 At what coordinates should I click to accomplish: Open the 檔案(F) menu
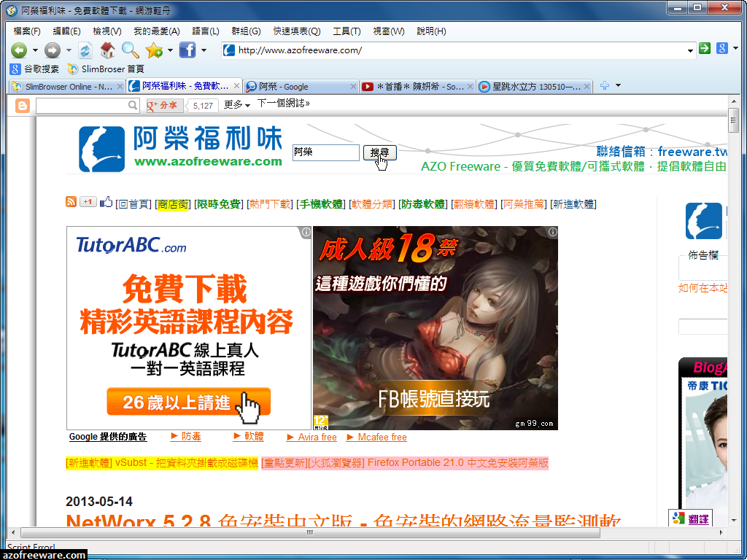[27, 31]
